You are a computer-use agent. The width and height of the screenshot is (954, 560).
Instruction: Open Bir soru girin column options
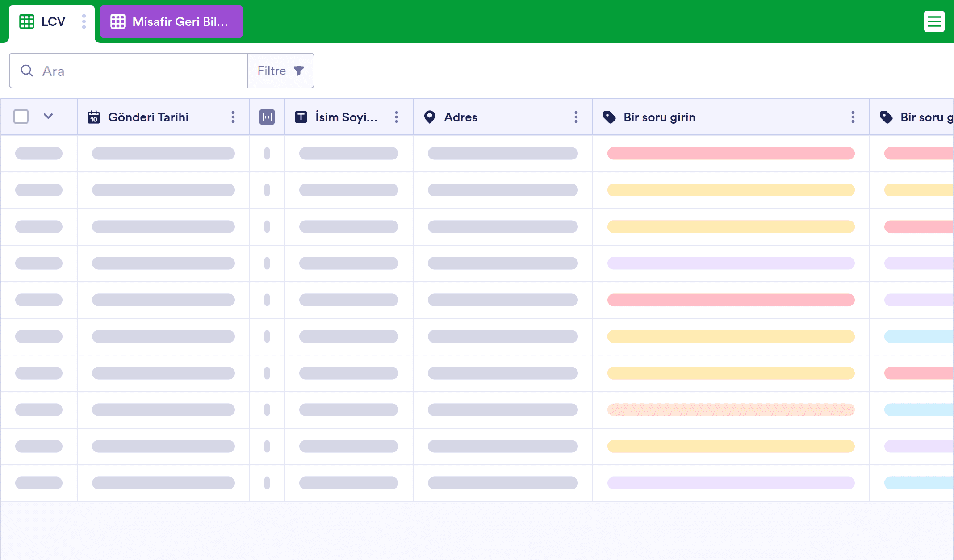coord(853,117)
